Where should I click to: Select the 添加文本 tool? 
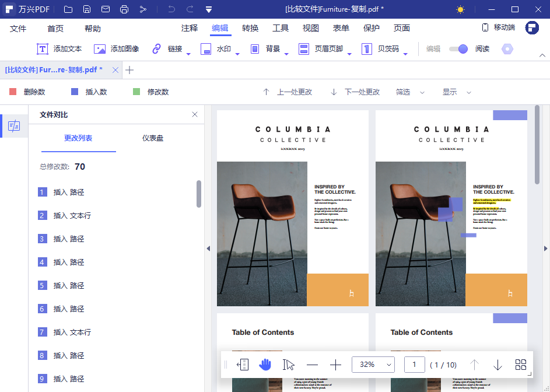tap(57, 49)
